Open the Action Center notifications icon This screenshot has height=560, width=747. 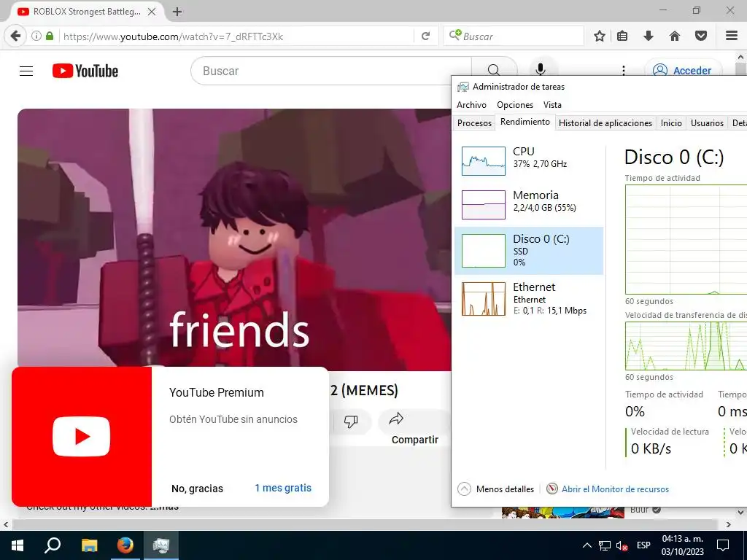pyautogui.click(x=723, y=545)
